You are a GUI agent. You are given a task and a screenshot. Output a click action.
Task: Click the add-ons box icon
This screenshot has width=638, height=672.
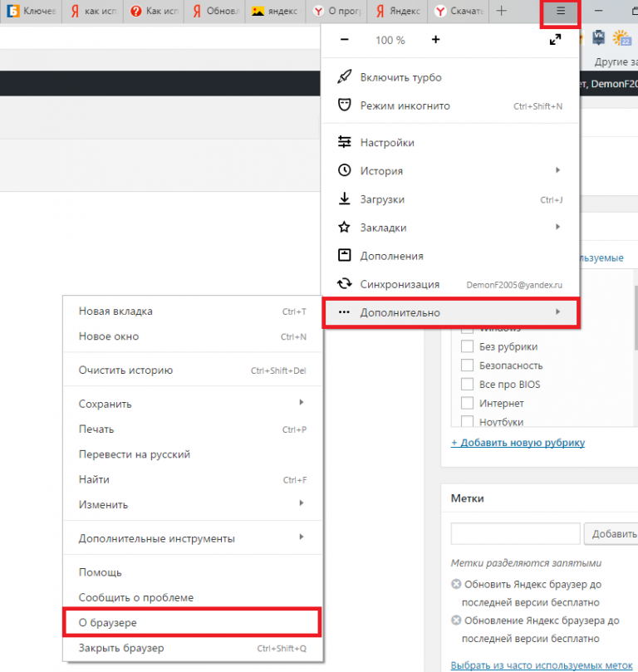345,256
